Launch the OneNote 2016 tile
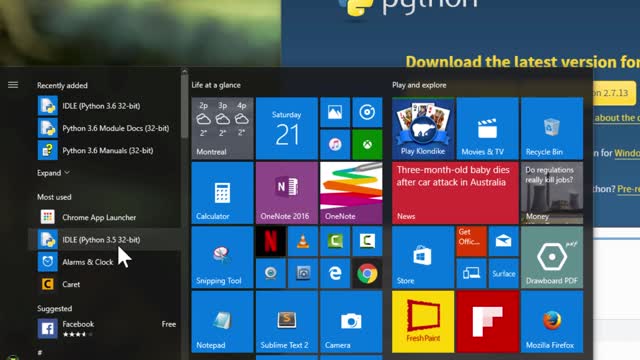Screen dimensions: 640x360 [x=287, y=193]
